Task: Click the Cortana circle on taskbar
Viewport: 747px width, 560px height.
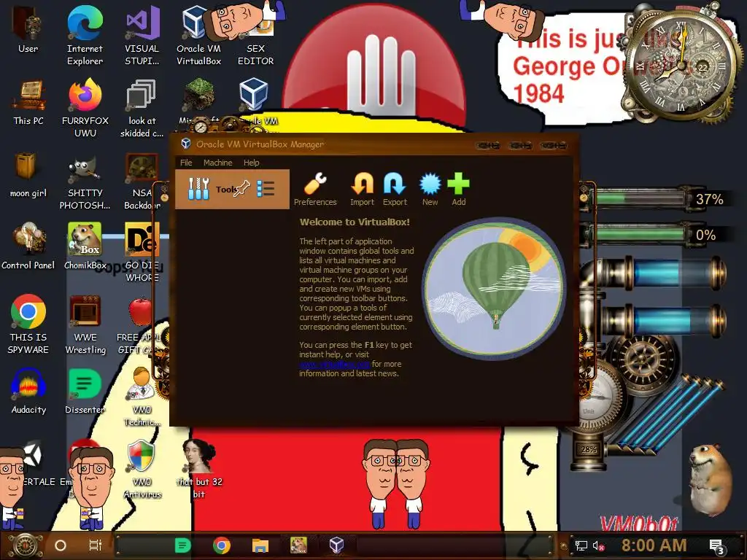Action: pyautogui.click(x=61, y=545)
